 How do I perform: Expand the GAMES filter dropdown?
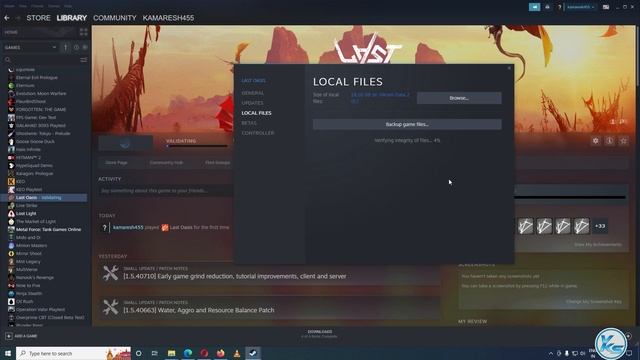pyautogui.click(x=30, y=47)
